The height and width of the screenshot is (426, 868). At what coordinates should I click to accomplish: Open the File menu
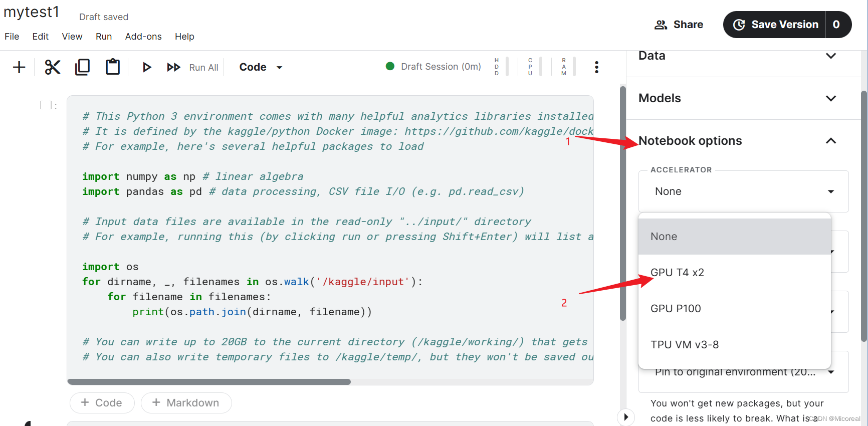(x=12, y=37)
